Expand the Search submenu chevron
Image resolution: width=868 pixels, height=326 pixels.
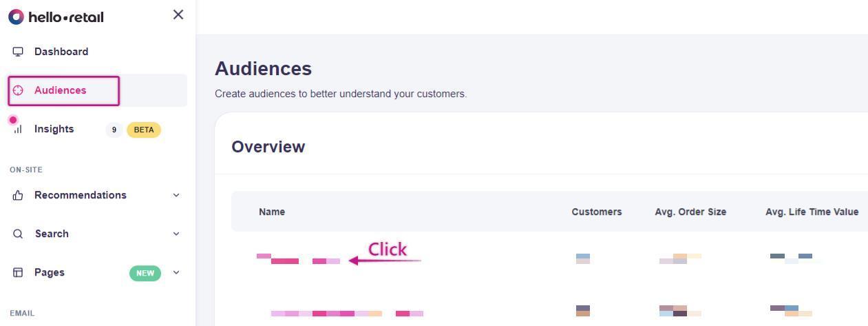[x=176, y=234]
